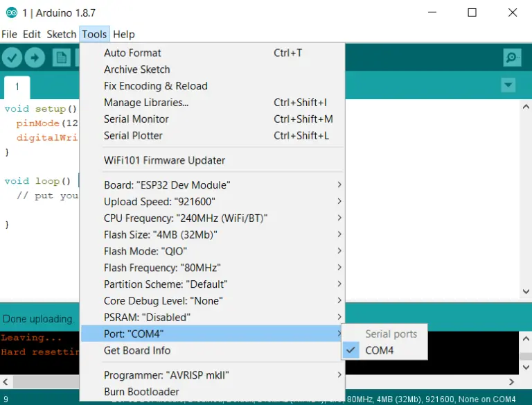The width and height of the screenshot is (532, 405).
Task: Expand Port COM4 submenu
Action: pos(213,334)
